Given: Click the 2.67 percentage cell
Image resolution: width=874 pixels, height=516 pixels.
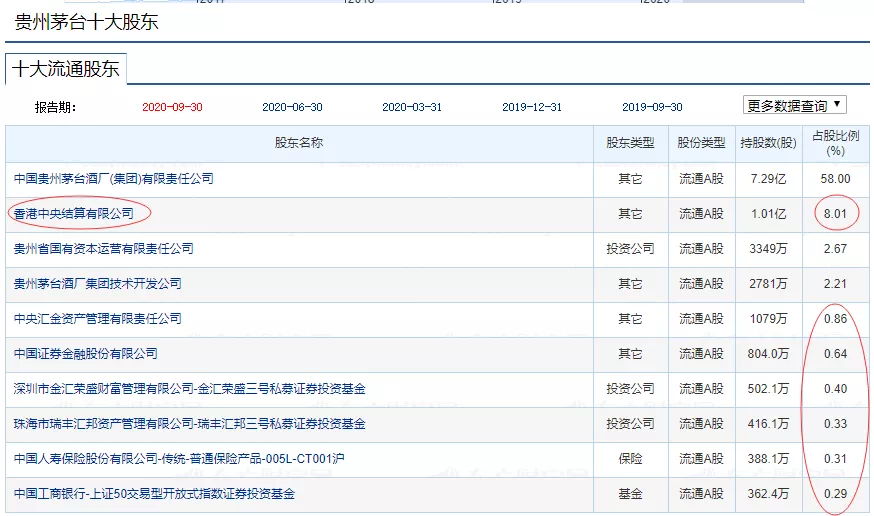Looking at the screenshot, I should coord(836,249).
